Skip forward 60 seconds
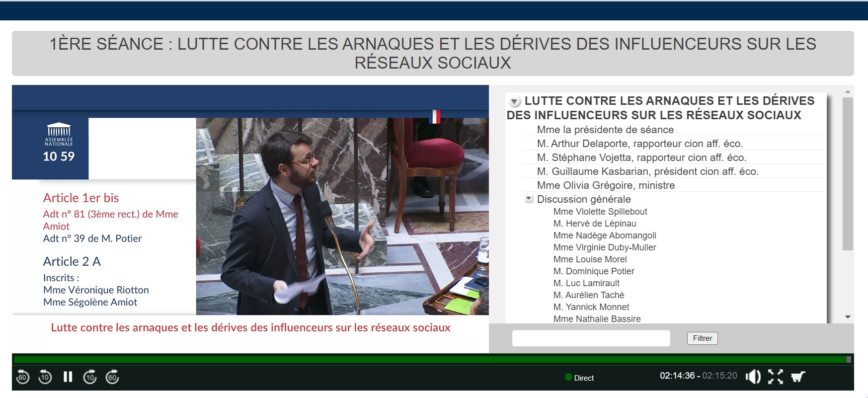This screenshot has width=868, height=398. tap(112, 377)
